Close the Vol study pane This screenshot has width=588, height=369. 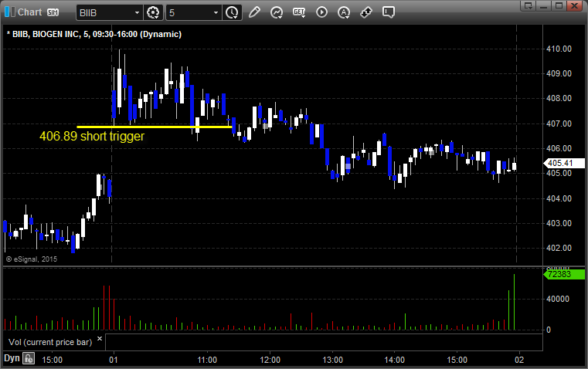pyautogui.click(x=100, y=339)
